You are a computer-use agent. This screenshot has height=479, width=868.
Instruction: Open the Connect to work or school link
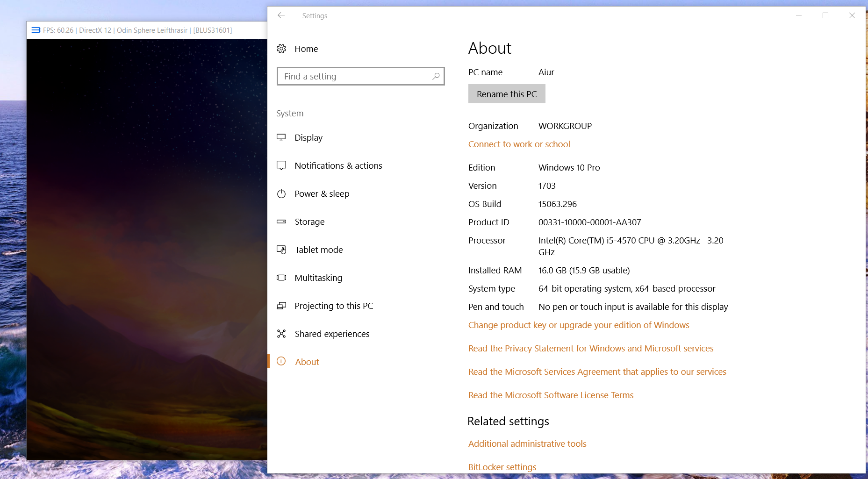(519, 144)
